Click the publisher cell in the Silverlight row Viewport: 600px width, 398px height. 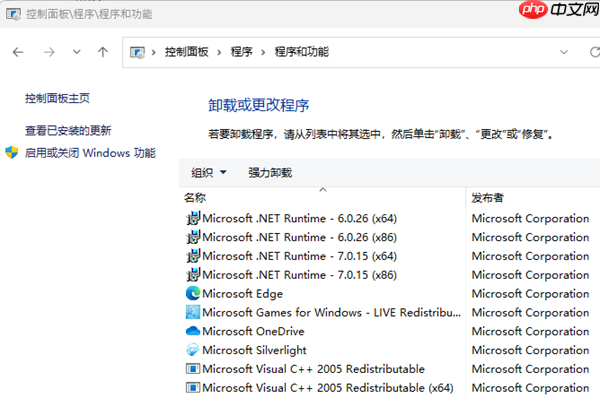tap(530, 350)
